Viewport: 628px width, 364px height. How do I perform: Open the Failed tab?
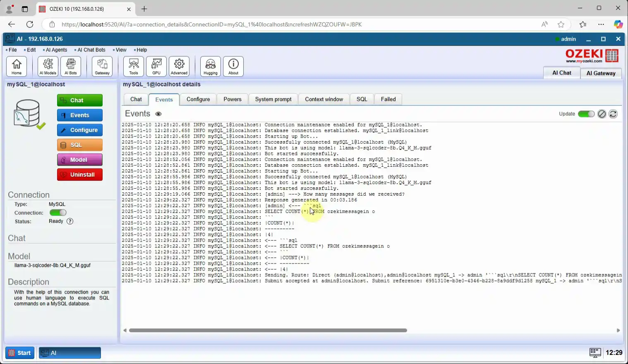click(x=388, y=99)
